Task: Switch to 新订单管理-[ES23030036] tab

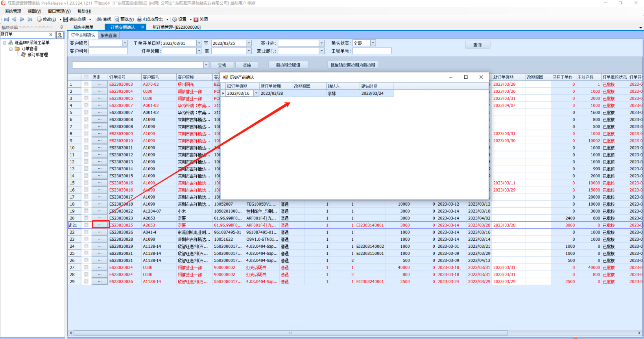Action: coord(177,27)
